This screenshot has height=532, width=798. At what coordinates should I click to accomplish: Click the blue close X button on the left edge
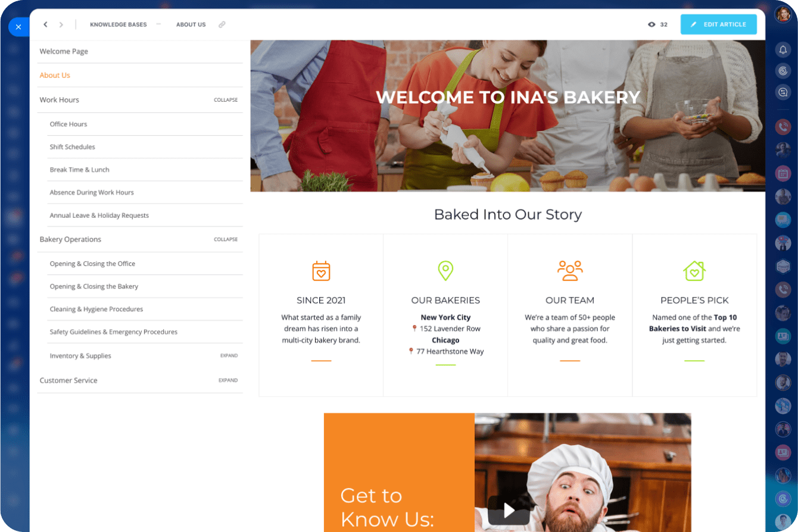pyautogui.click(x=18, y=27)
